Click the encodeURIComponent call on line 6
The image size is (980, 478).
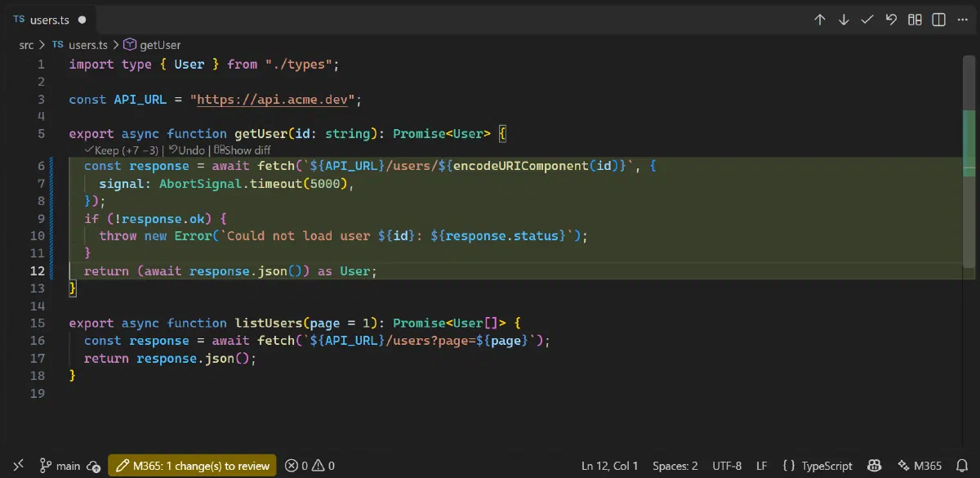pos(521,166)
